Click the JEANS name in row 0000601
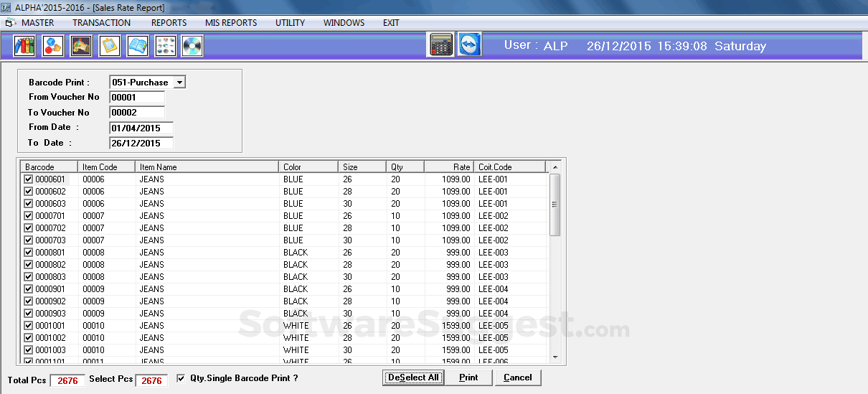The image size is (868, 394). tap(151, 179)
